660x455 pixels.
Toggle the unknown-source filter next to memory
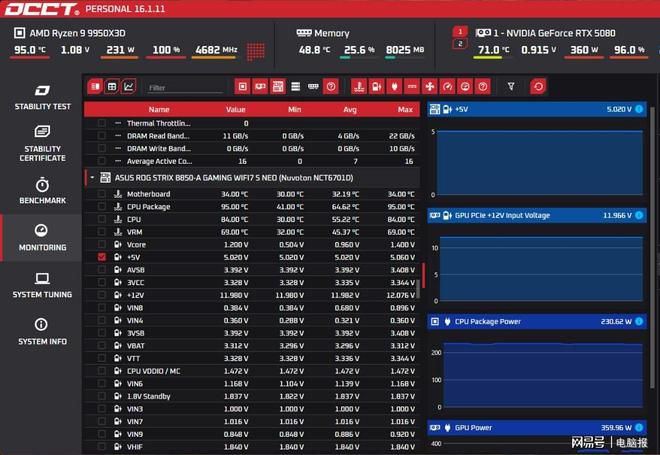tap(331, 87)
